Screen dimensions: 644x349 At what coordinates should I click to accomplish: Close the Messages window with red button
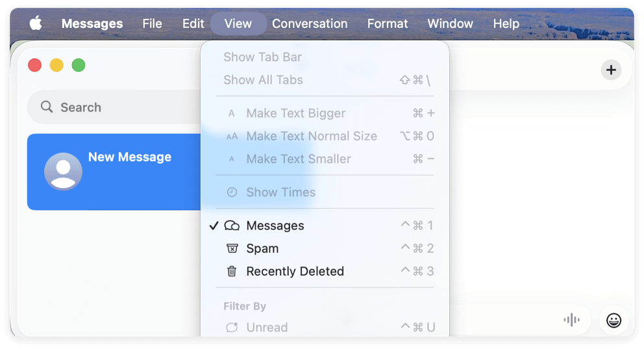click(x=35, y=65)
